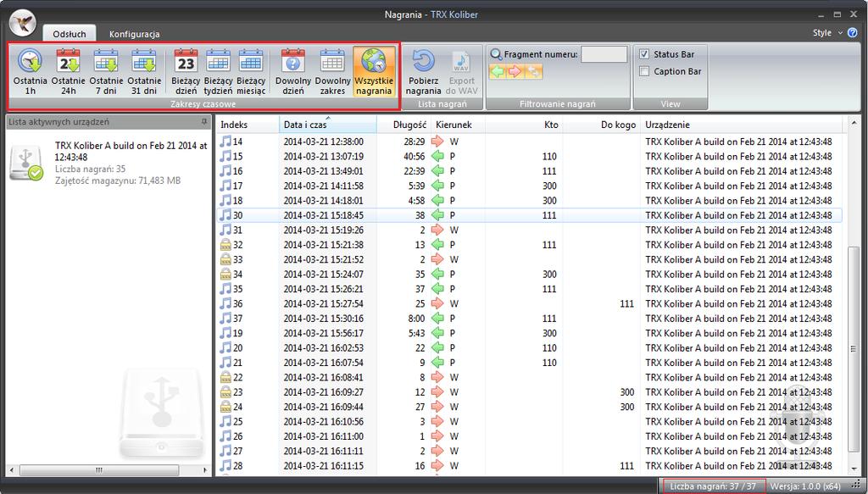The width and height of the screenshot is (868, 494).
Task: Choose the Ostatnie 7 dni range
Action: point(106,72)
